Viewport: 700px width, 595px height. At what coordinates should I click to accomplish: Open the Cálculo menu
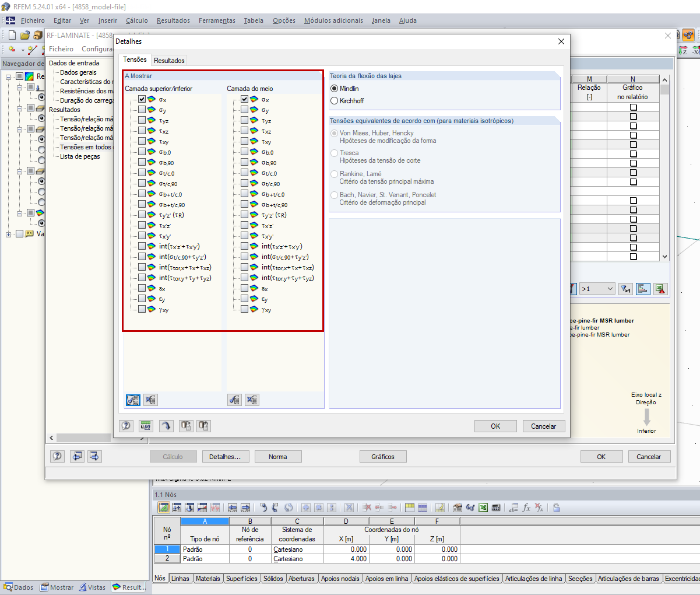pos(137,20)
